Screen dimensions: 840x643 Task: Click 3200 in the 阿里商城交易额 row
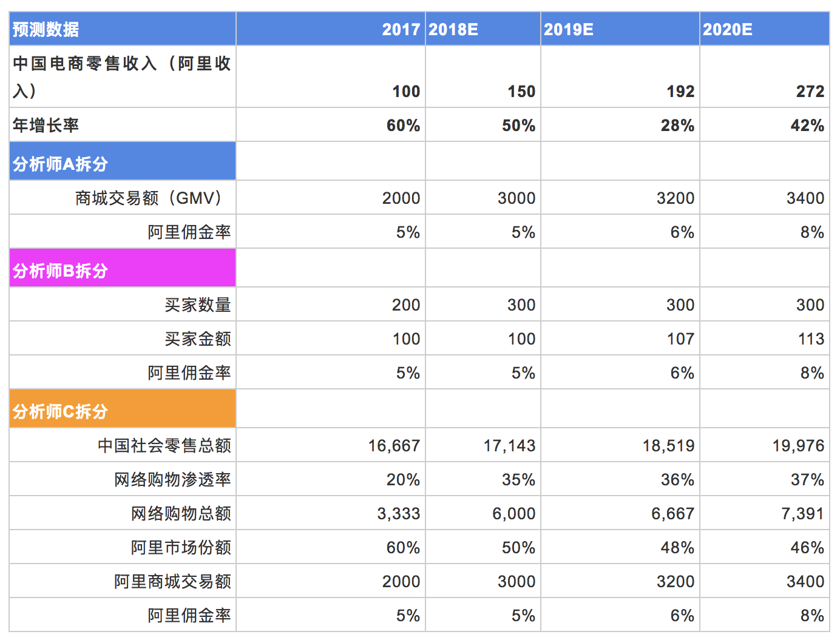point(676,582)
